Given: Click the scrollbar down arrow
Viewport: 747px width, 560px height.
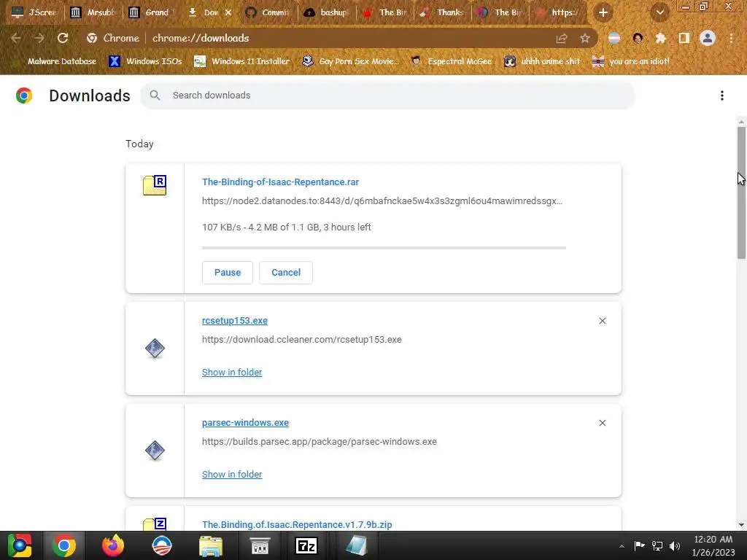Looking at the screenshot, I should tap(741, 525).
